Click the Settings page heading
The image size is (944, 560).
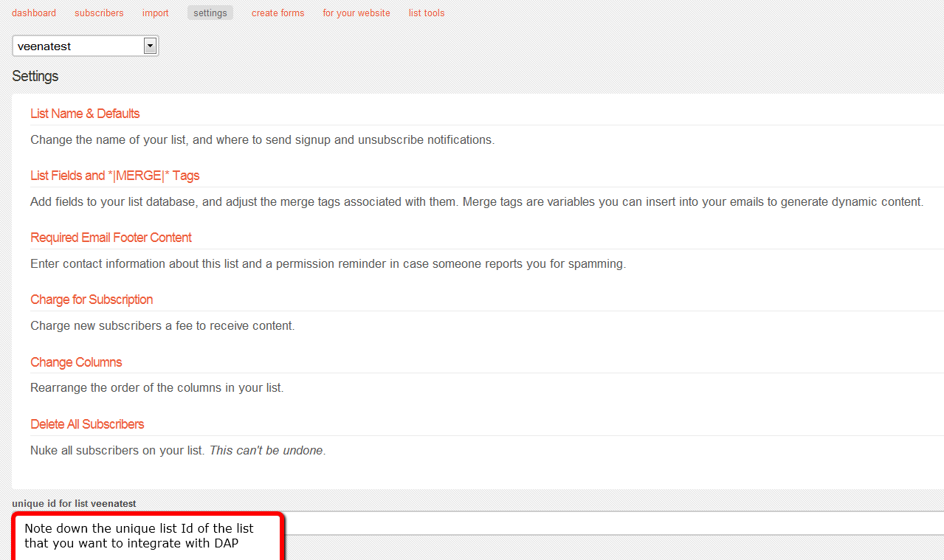(35, 77)
